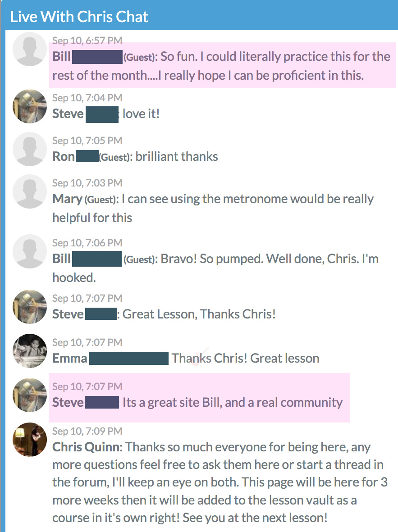
Task: Select the "Emma" name in the chat
Action: click(70, 359)
